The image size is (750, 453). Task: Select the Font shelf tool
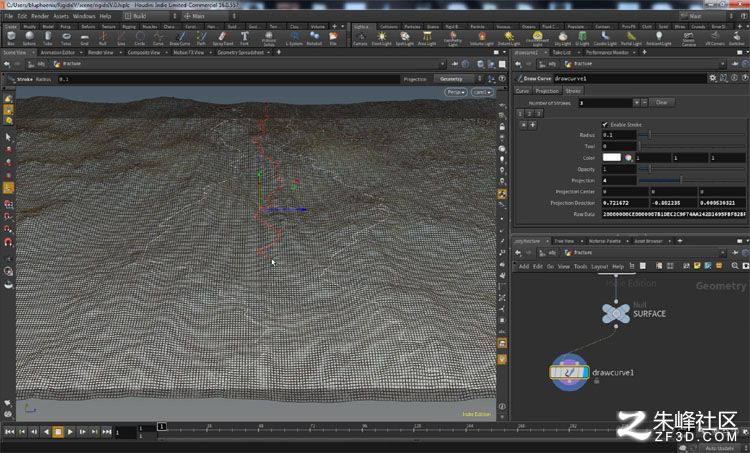pyautogui.click(x=244, y=38)
